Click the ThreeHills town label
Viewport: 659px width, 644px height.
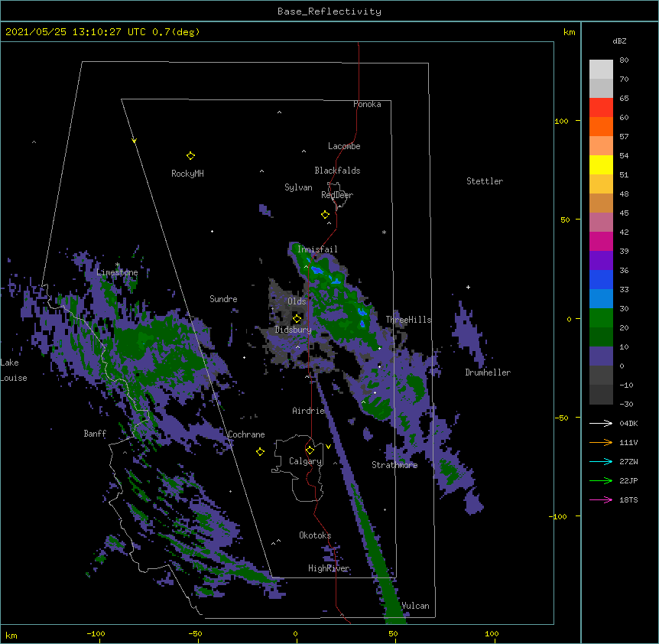408,320
